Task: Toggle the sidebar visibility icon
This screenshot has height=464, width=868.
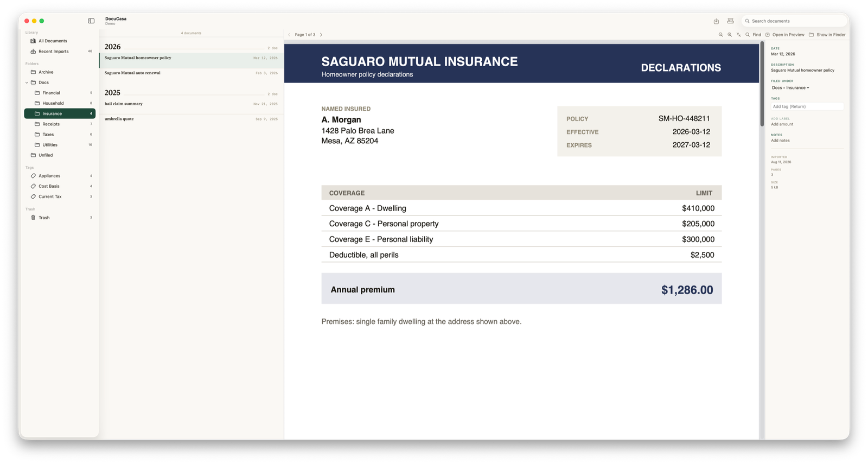Action: (x=91, y=21)
